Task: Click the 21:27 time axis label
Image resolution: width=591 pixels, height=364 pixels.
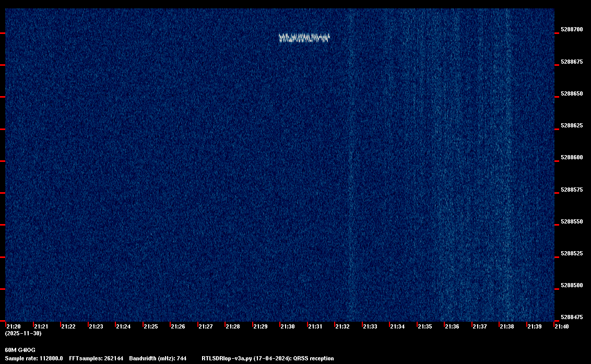Action: click(x=205, y=326)
